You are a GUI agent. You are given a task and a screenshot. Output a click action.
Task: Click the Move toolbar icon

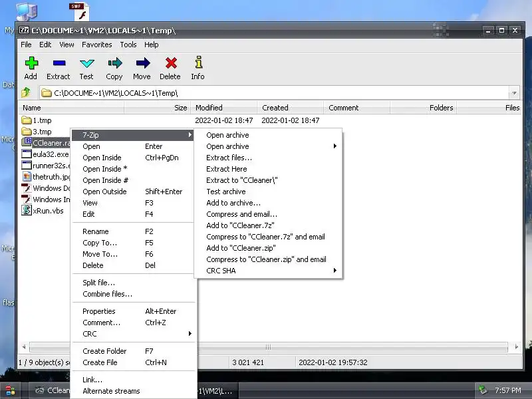click(x=142, y=63)
